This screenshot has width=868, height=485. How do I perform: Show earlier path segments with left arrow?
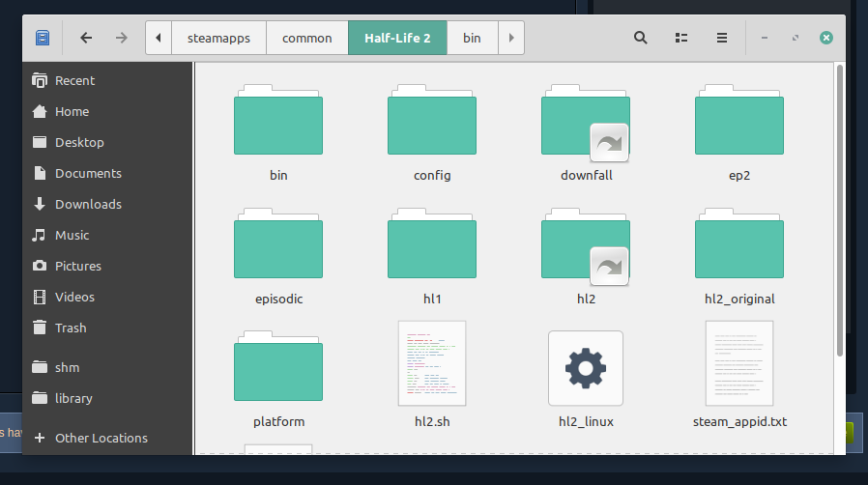(x=159, y=38)
